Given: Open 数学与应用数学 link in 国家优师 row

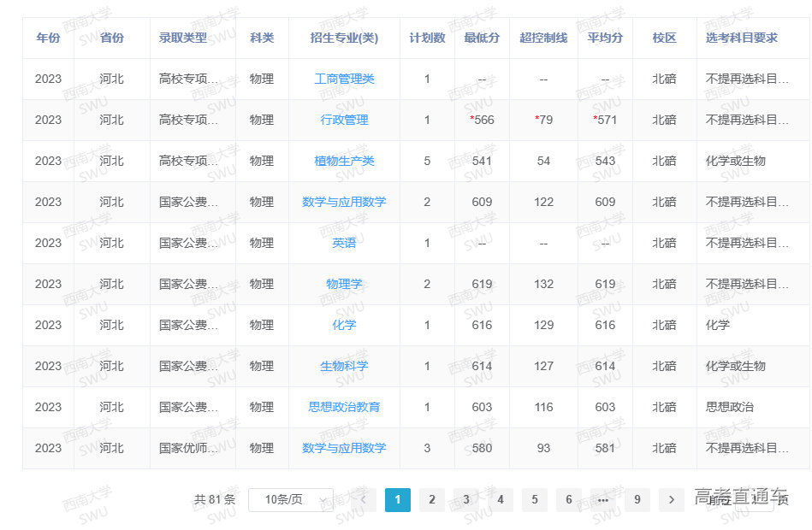Looking at the screenshot, I should click(x=344, y=449).
